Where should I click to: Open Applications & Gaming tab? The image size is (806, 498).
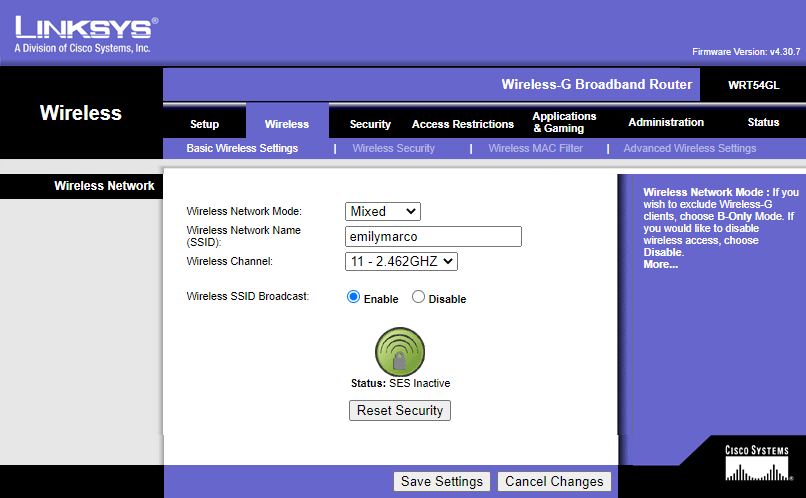point(564,122)
